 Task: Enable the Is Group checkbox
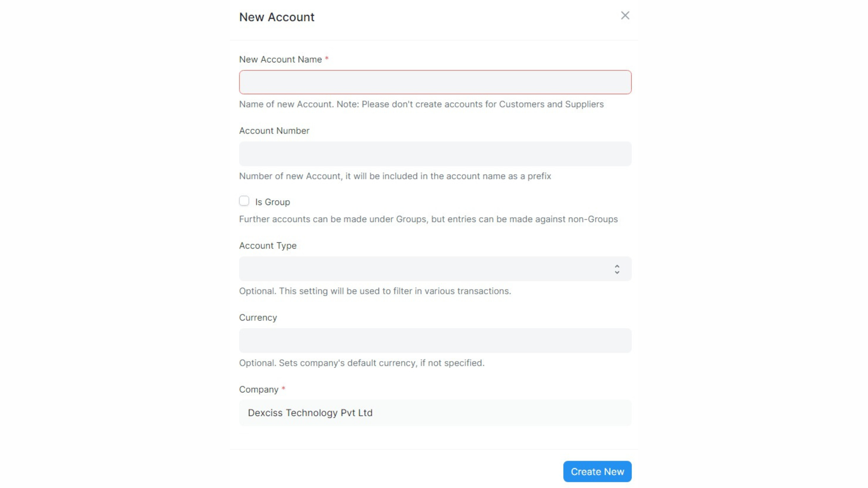tap(244, 201)
